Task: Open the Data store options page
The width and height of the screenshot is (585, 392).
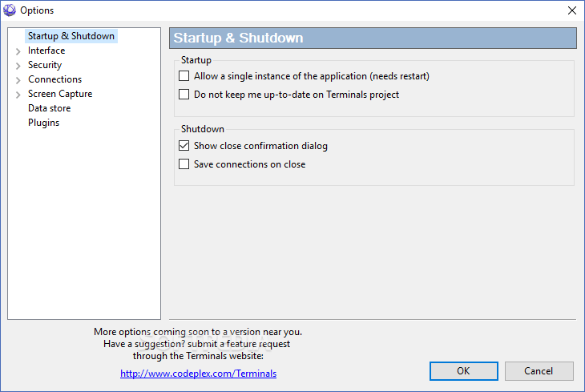Action: (49, 108)
